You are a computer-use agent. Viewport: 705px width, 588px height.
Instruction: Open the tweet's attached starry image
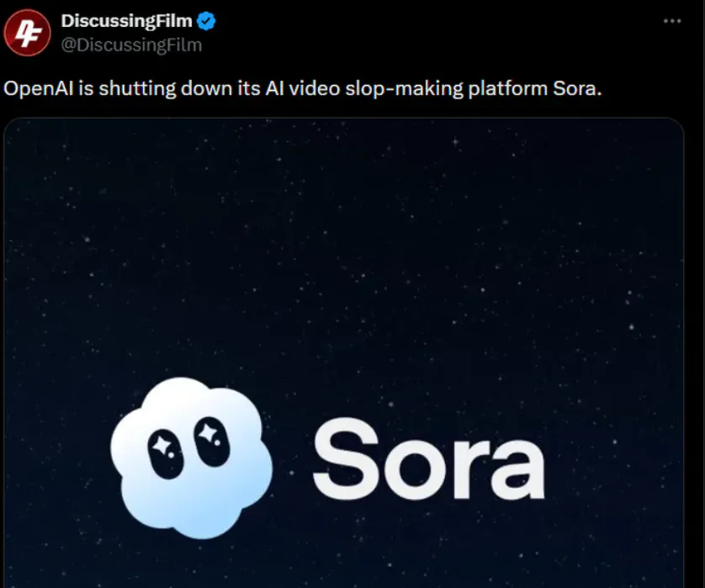pos(343,353)
